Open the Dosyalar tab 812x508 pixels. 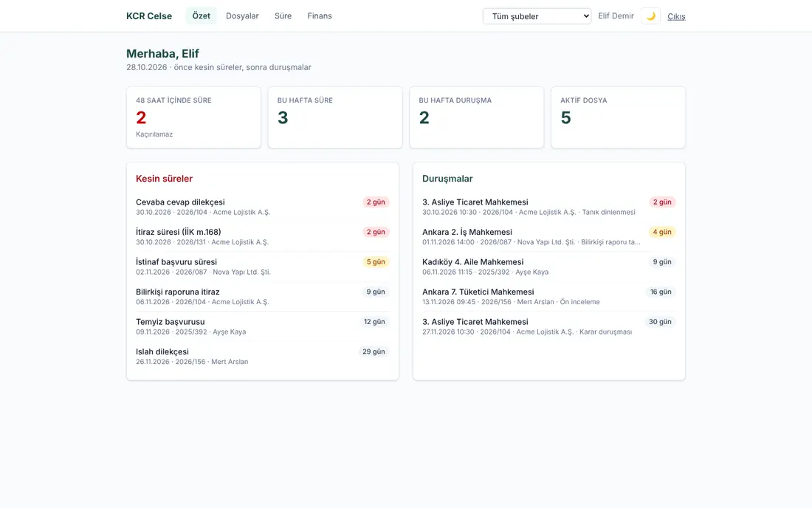click(x=242, y=16)
